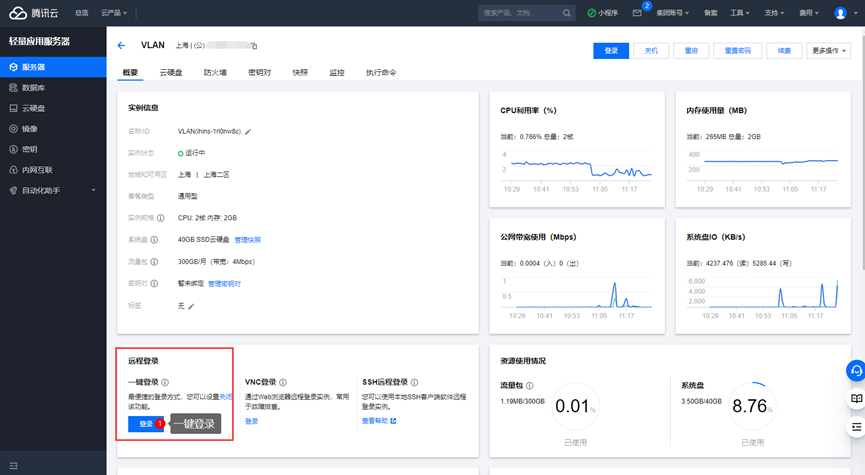Screen dimensions: 865x475
Task: Open the 云产品 dropdown
Action: (114, 13)
